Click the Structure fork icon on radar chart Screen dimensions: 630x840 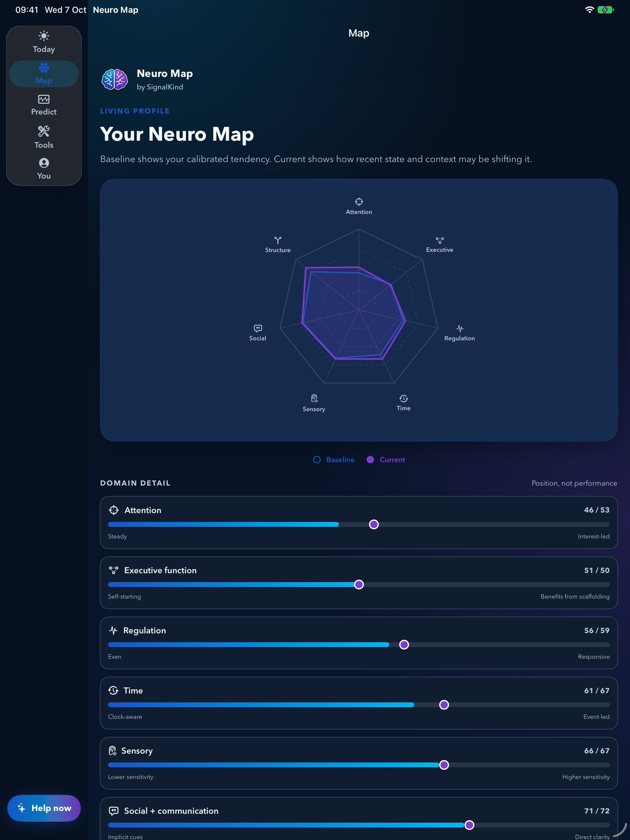278,241
